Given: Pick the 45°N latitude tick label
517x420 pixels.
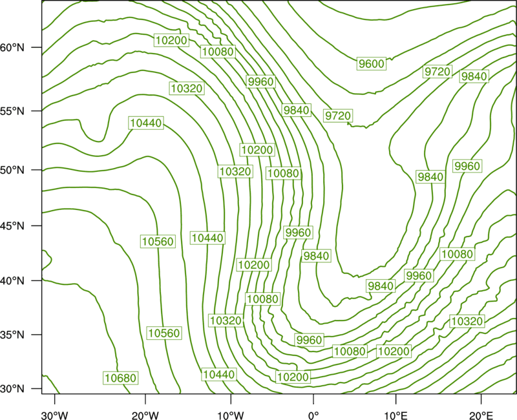Looking at the screenshot, I should (x=12, y=226).
